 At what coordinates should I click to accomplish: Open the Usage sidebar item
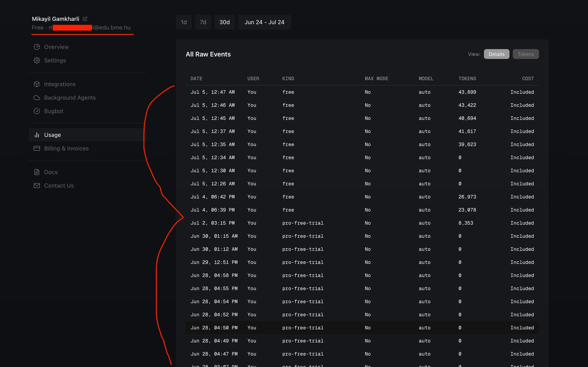tap(52, 135)
